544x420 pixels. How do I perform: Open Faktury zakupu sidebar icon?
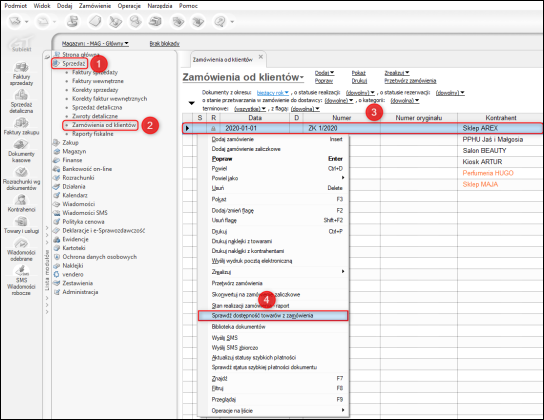(x=21, y=123)
